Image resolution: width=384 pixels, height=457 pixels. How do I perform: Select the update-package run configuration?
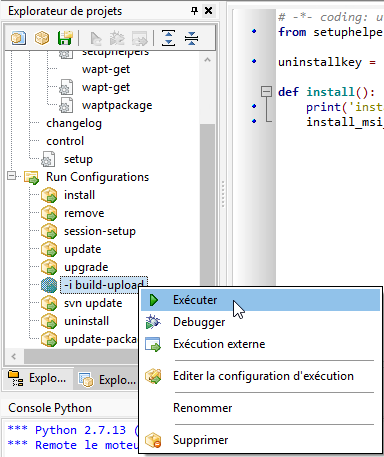[x=100, y=339]
